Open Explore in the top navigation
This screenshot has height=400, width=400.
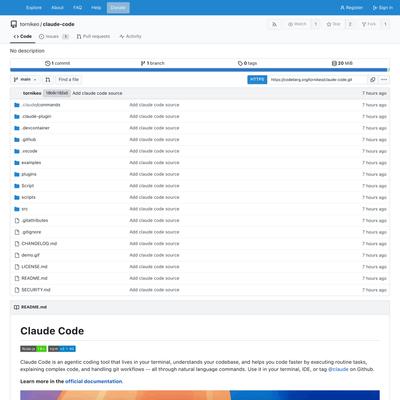(34, 7)
